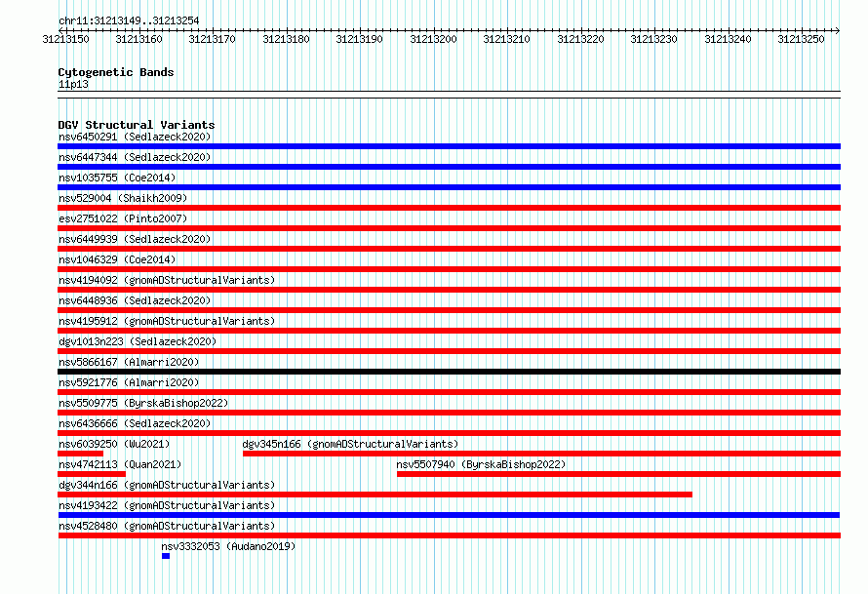868x594 pixels.
Task: Click ruler position 31213180
Action: pos(286,39)
